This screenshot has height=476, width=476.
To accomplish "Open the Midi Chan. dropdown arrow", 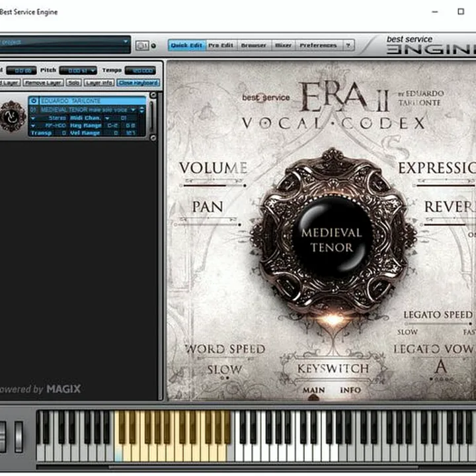I will (x=107, y=118).
